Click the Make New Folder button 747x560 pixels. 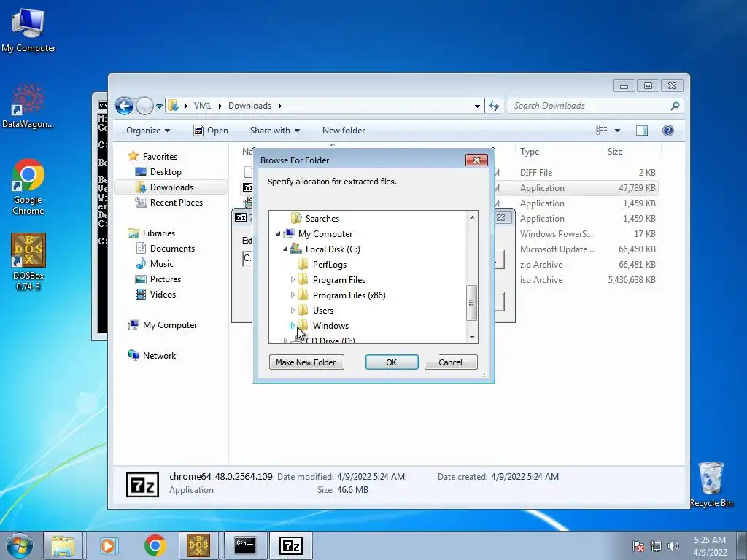click(306, 362)
